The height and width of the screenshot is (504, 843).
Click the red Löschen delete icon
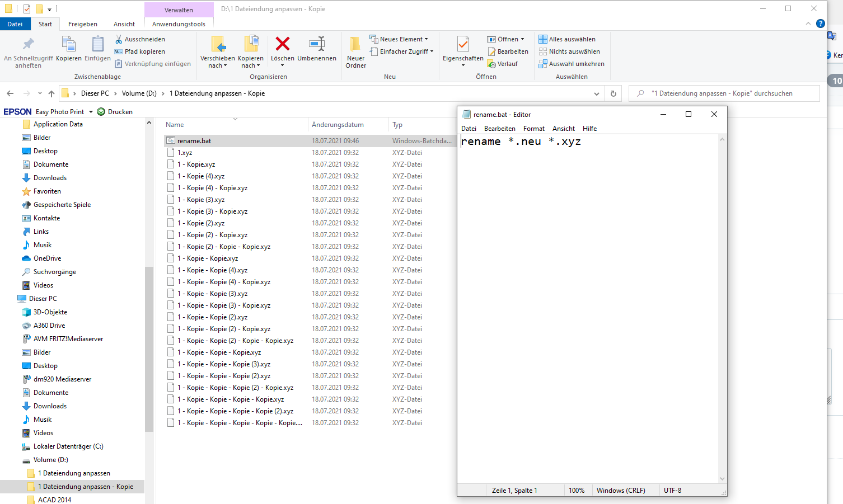(282, 45)
